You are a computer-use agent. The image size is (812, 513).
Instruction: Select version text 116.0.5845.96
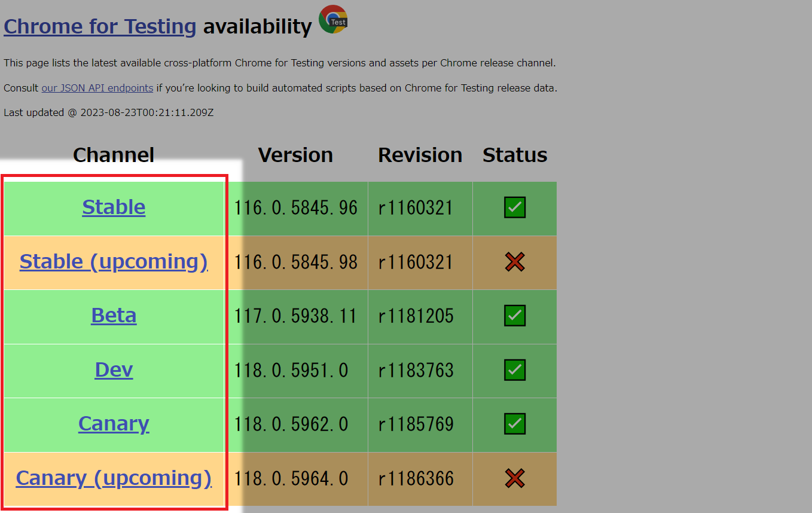pyautogui.click(x=296, y=208)
